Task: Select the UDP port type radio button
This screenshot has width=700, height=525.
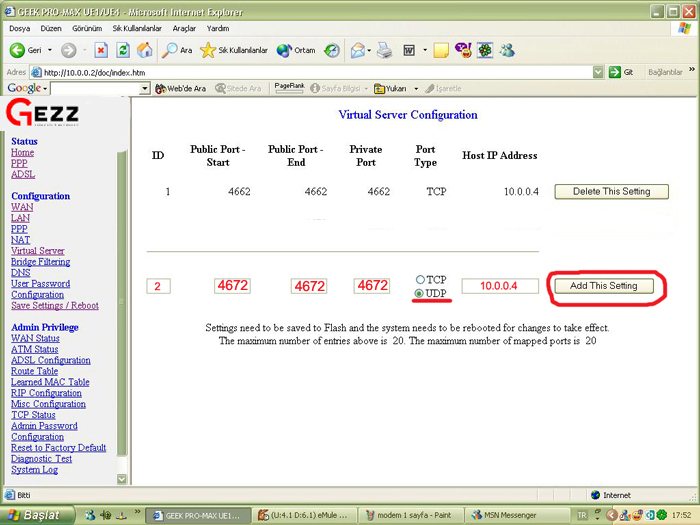Action: click(x=419, y=293)
